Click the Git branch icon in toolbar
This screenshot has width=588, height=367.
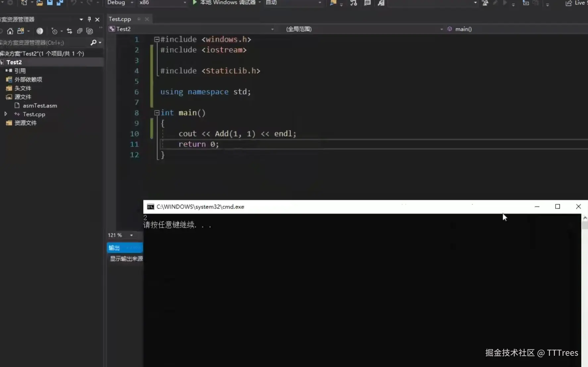353,3
